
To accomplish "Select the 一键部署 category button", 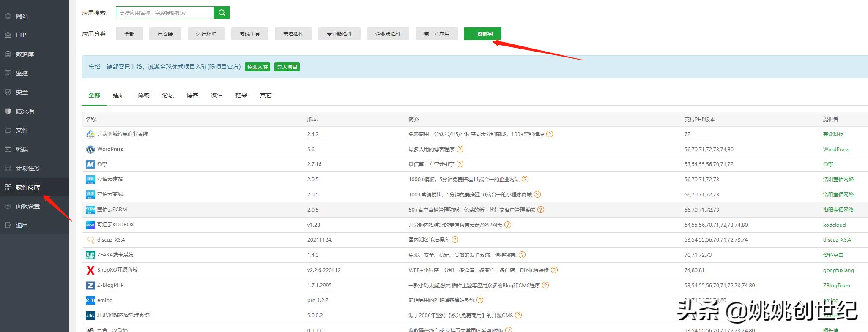I will 483,34.
